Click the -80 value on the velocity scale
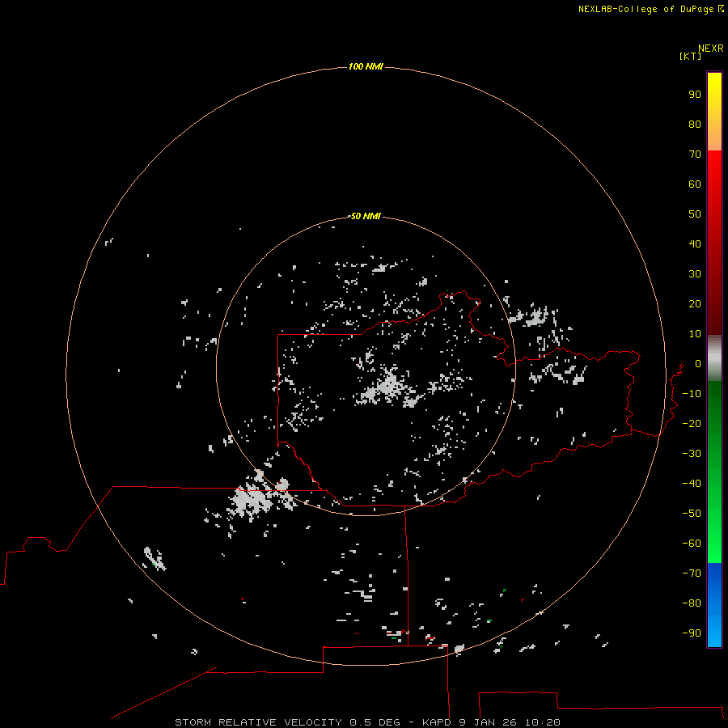728x728 pixels. pos(692,603)
